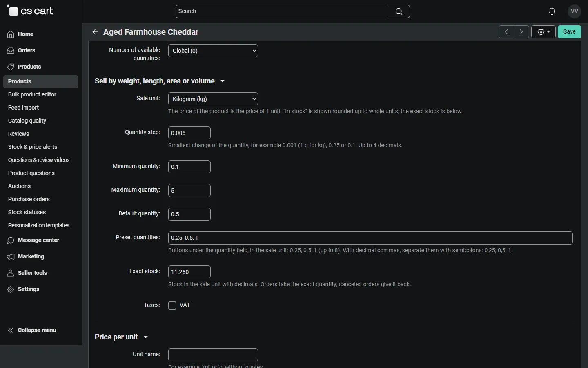Select Products submenu item

tap(41, 82)
